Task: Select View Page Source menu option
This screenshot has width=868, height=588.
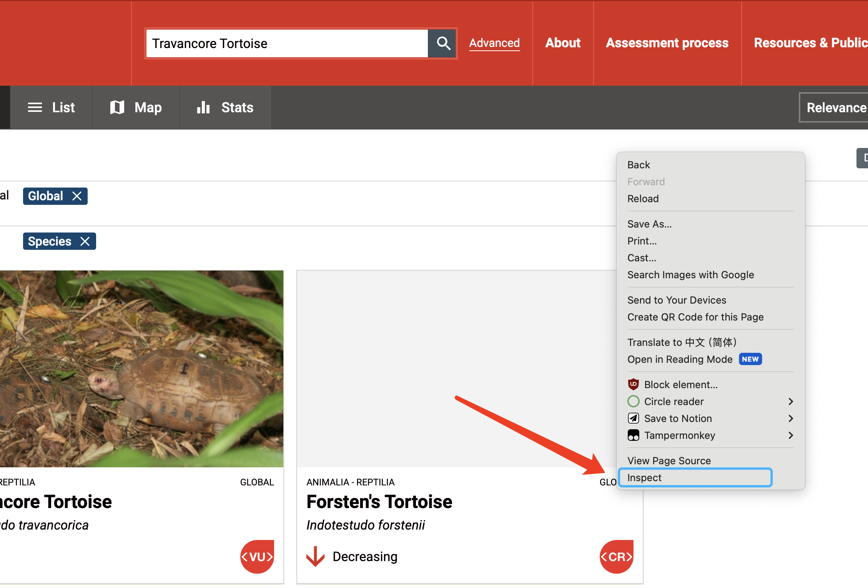Action: tap(668, 460)
